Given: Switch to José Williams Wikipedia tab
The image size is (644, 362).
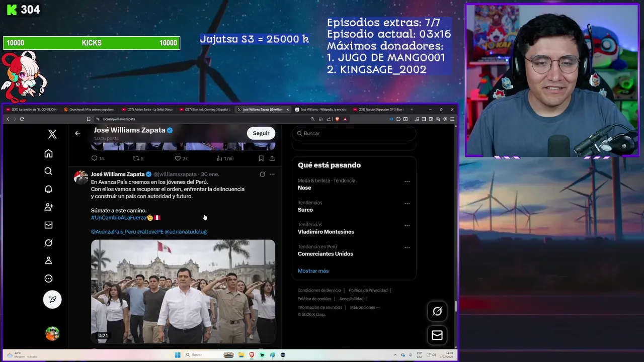Looking at the screenshot, I should click(321, 110).
